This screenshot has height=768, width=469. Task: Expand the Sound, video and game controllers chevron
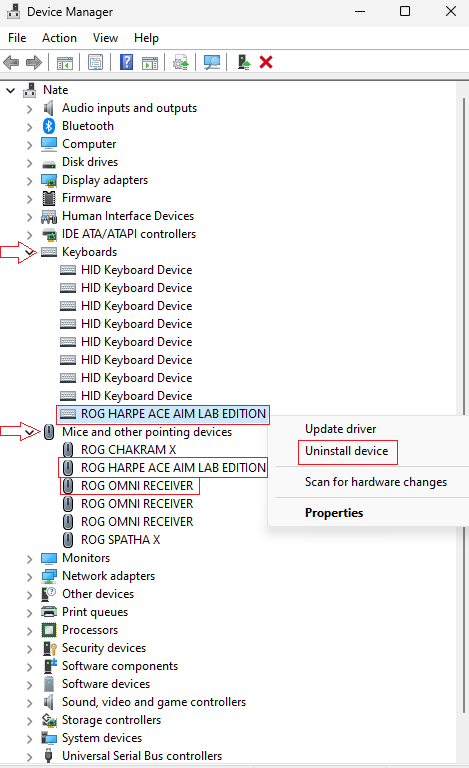coord(29,703)
